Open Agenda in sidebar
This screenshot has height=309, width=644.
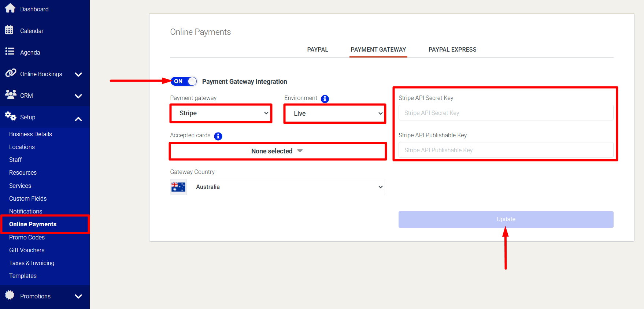coord(30,52)
